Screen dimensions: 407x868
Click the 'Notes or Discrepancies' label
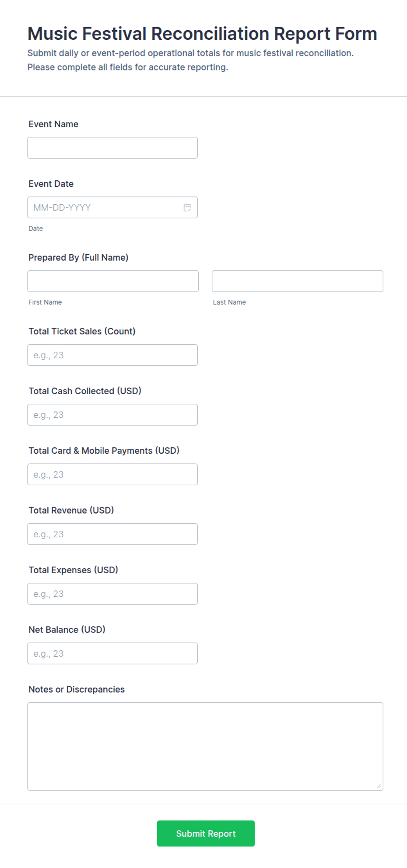(x=77, y=689)
